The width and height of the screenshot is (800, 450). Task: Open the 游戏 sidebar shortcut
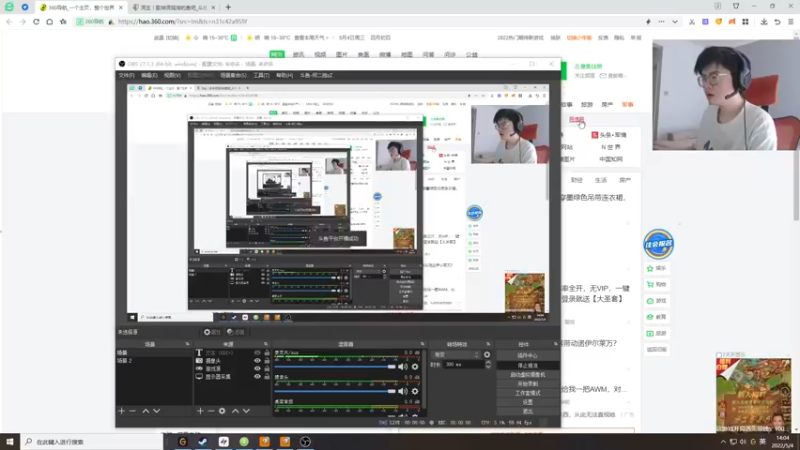[657, 301]
